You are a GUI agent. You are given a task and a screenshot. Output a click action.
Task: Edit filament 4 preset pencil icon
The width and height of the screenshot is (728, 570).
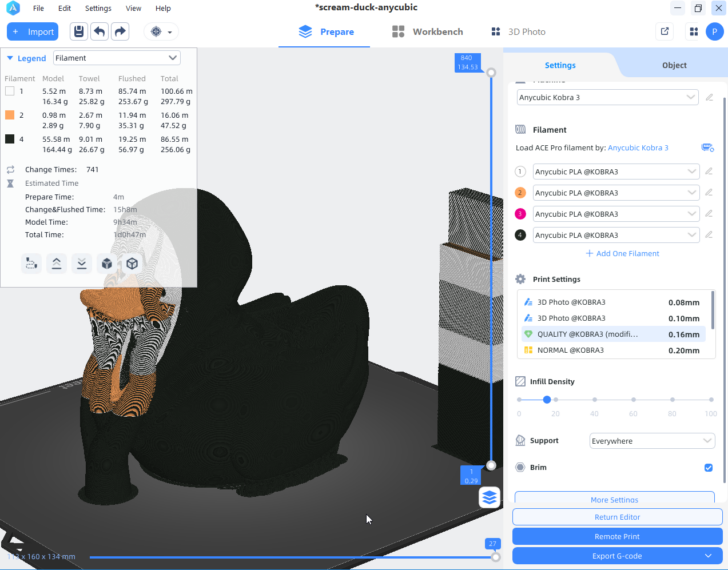pos(708,235)
